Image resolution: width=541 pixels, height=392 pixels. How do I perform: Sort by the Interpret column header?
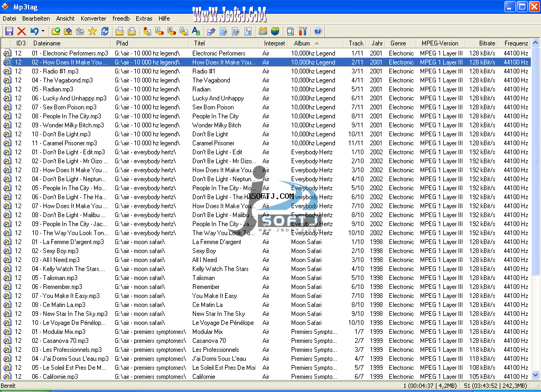pos(273,43)
